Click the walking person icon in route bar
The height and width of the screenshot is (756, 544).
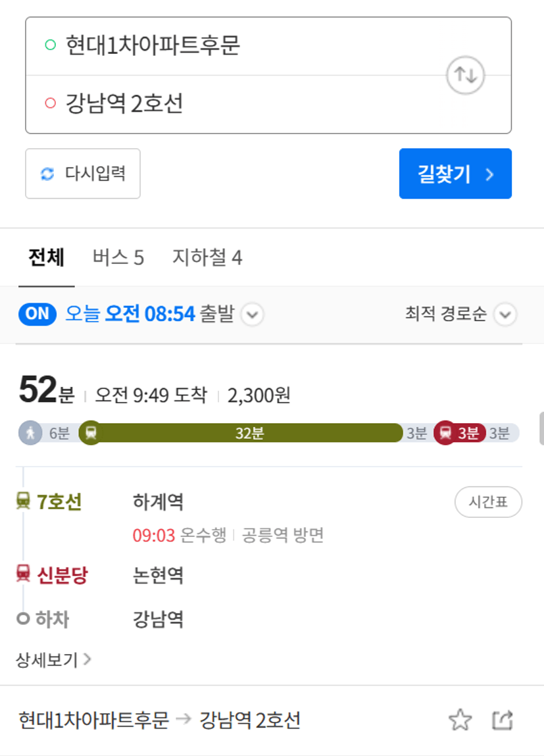pos(30,433)
